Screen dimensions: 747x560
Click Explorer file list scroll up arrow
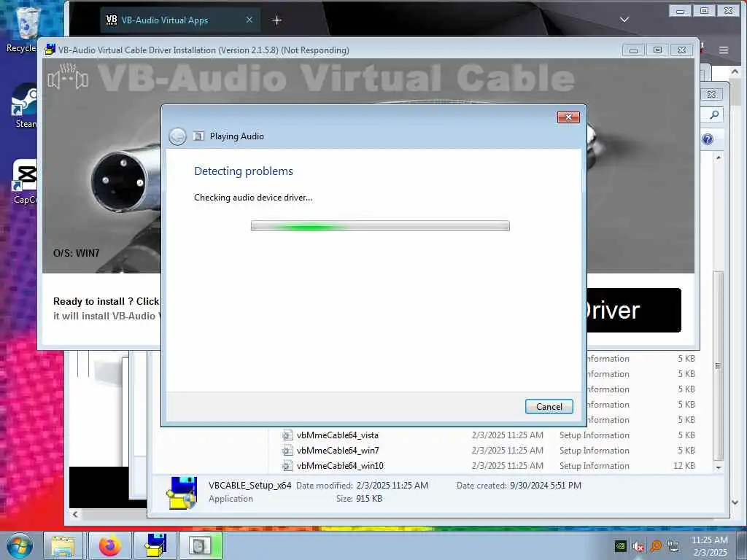click(719, 157)
